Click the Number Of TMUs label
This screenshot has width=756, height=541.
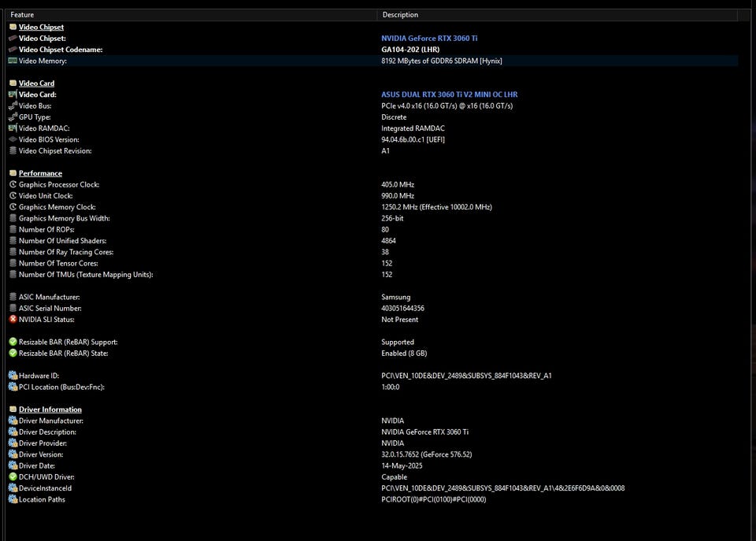coord(86,274)
